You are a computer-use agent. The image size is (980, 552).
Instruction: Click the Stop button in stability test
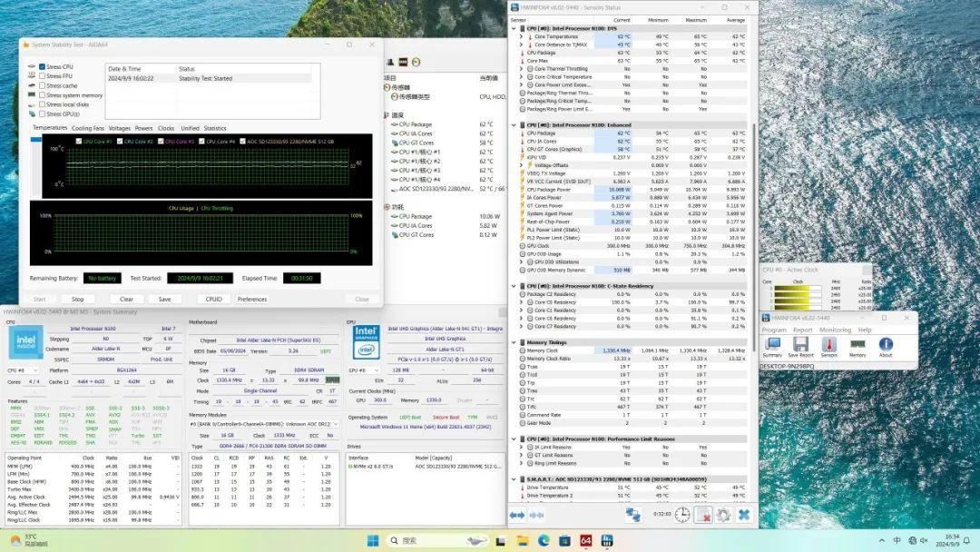(x=78, y=299)
